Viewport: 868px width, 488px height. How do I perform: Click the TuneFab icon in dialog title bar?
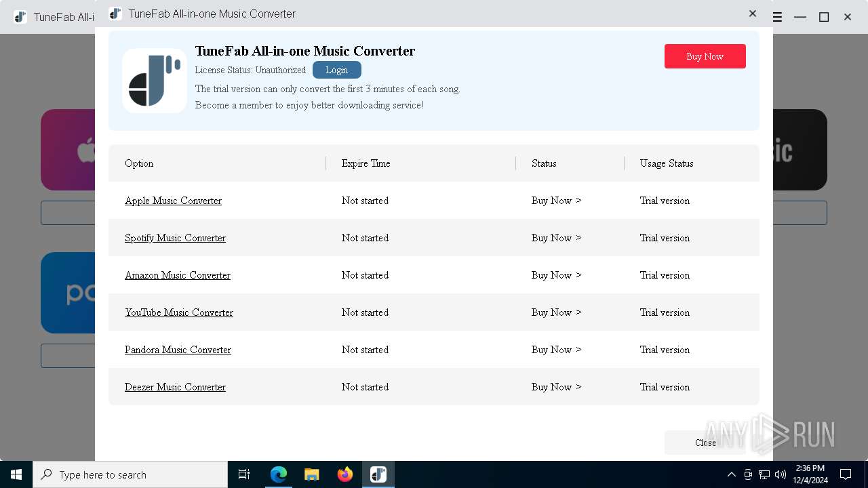tap(115, 14)
